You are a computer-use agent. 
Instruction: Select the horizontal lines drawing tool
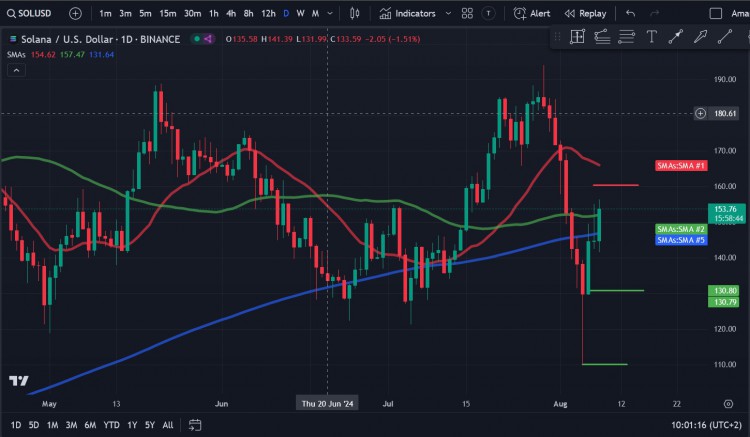click(626, 37)
